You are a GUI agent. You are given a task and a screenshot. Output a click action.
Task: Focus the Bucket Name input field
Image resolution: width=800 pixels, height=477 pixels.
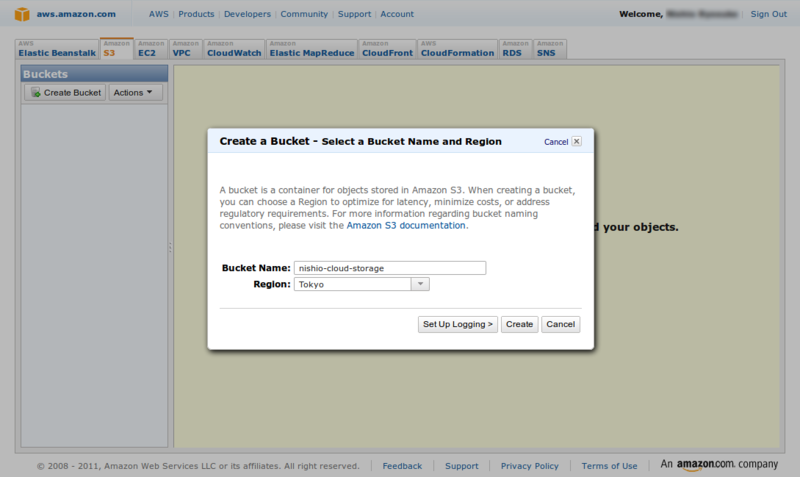pyautogui.click(x=390, y=268)
